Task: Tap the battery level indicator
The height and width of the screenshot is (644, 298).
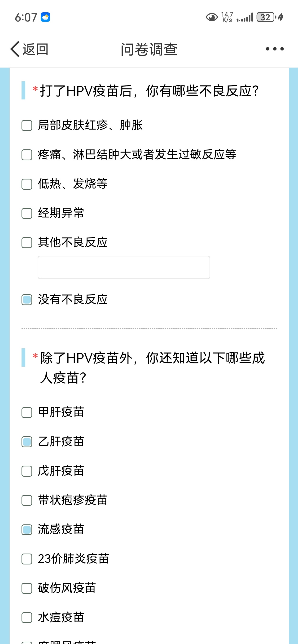Action: (x=266, y=17)
